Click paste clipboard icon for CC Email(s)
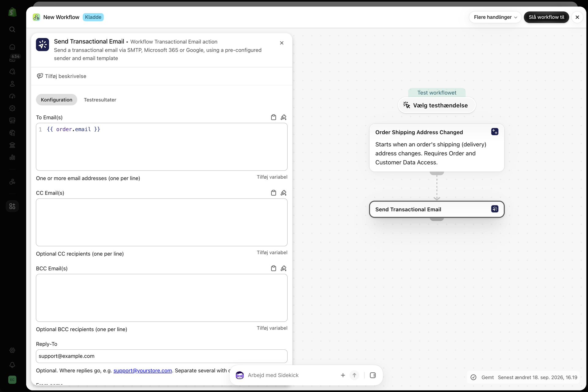 273,193
